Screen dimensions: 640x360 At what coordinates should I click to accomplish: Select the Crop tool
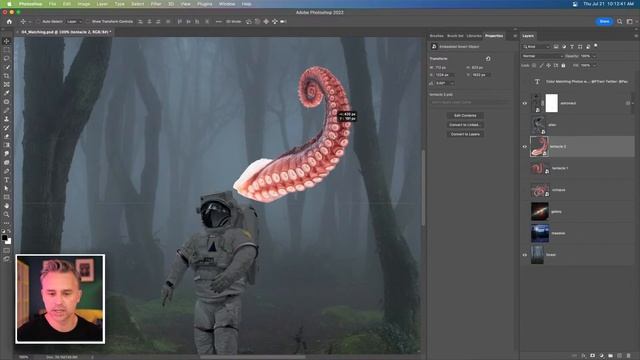click(x=7, y=76)
